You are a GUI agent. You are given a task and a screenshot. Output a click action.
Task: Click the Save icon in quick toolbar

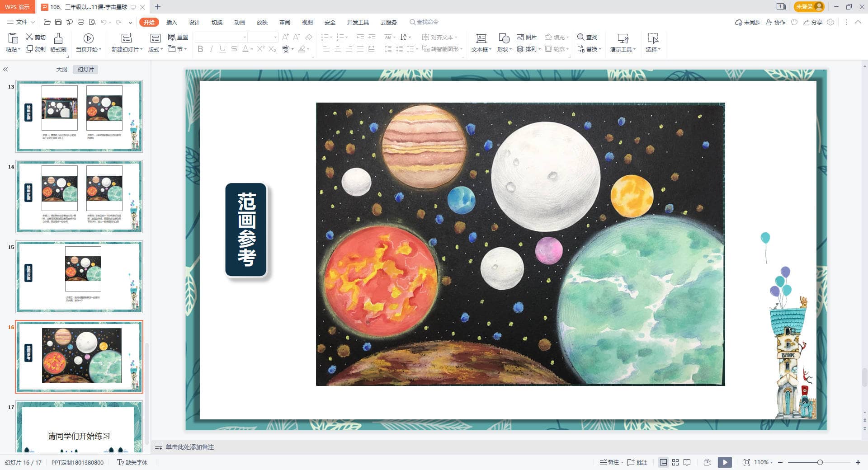[58, 22]
